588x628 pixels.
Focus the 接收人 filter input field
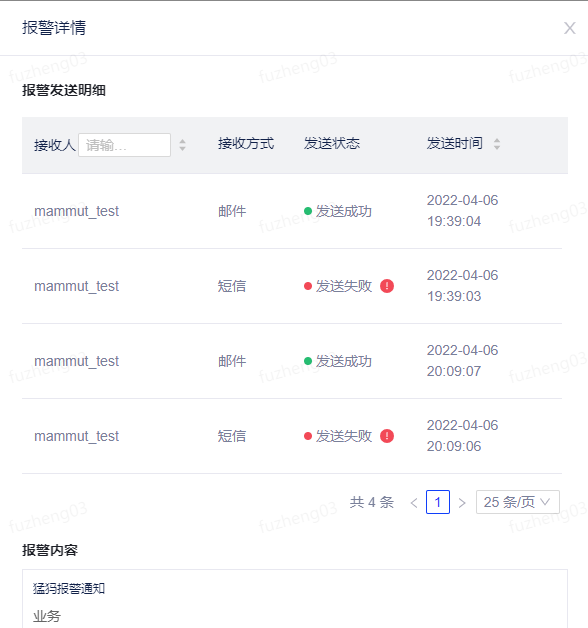point(125,145)
